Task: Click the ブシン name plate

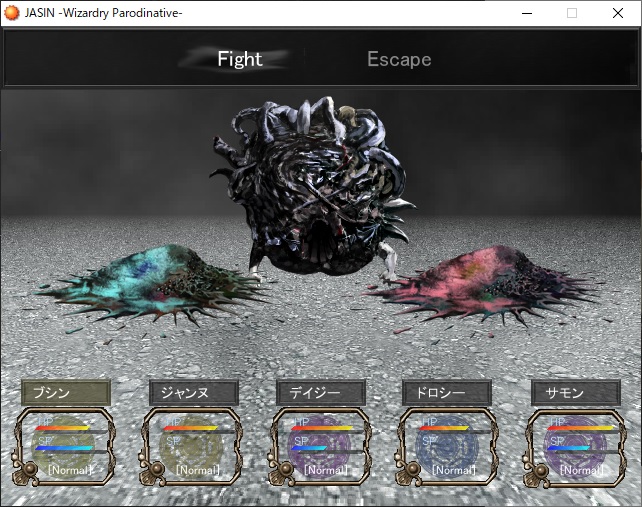Action: coord(65,393)
